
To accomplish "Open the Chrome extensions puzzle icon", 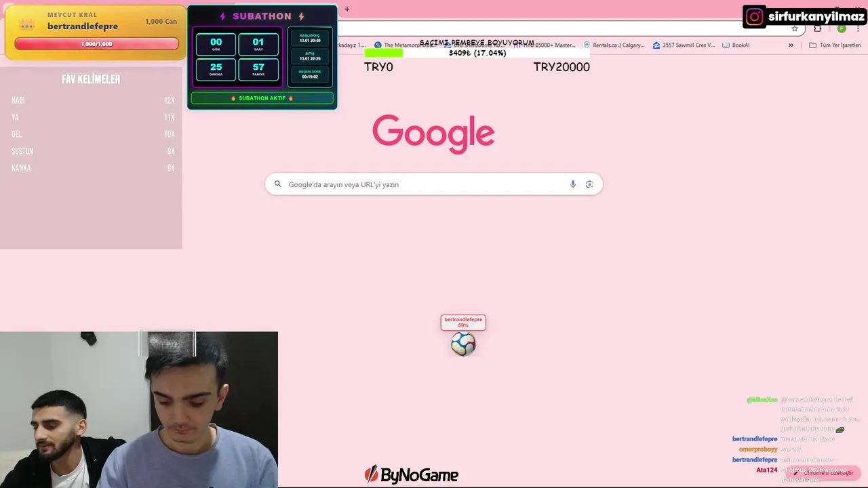I will [x=818, y=28].
